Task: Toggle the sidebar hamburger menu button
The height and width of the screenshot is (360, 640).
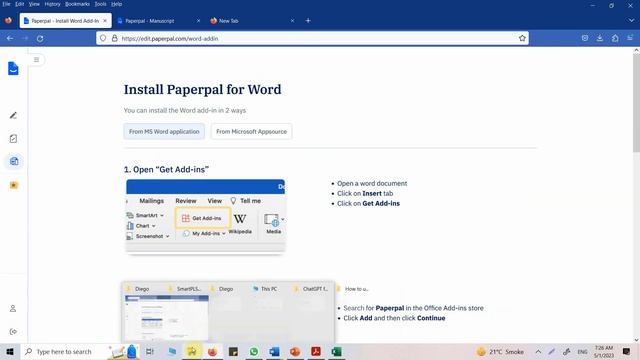Action: click(x=36, y=60)
